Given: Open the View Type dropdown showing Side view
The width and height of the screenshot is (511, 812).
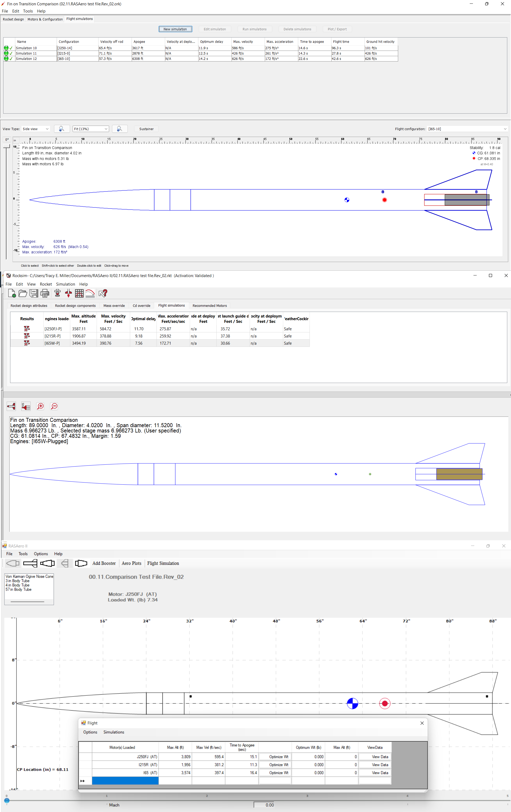Looking at the screenshot, I should [x=35, y=129].
